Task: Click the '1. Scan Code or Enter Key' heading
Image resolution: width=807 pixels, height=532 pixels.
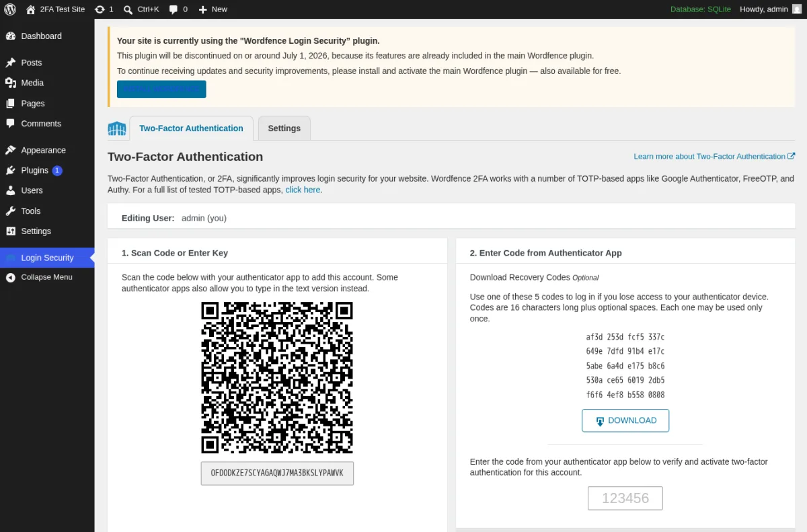Action: tap(175, 254)
